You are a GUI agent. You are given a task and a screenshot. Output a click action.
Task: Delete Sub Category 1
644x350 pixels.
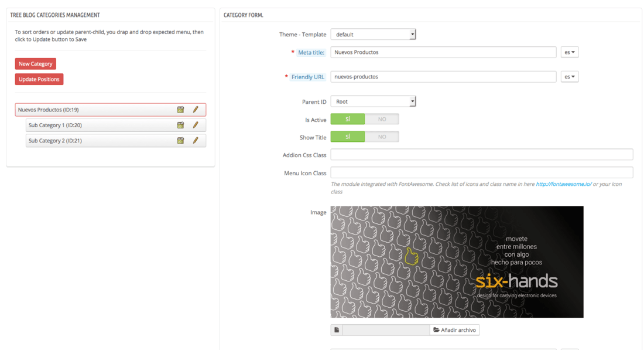pos(180,125)
